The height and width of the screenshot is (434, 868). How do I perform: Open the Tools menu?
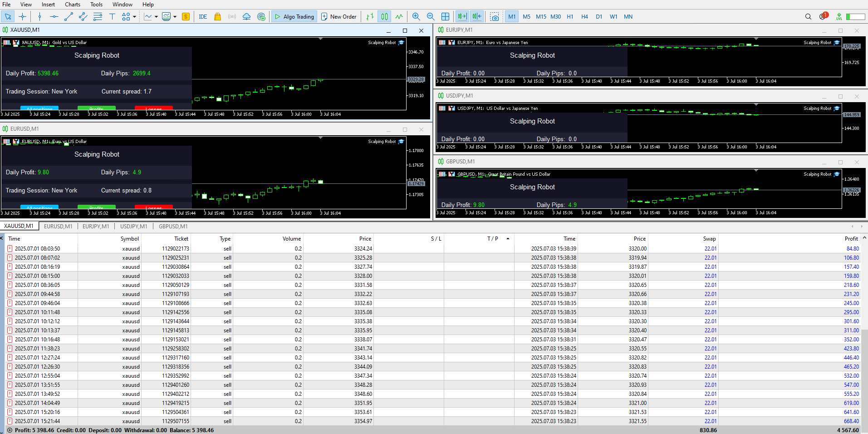click(96, 5)
